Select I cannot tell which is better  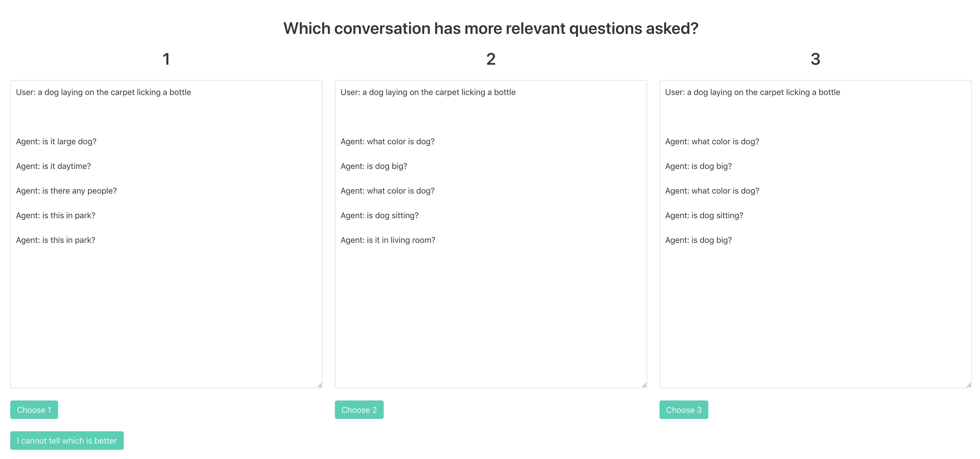point(67,440)
